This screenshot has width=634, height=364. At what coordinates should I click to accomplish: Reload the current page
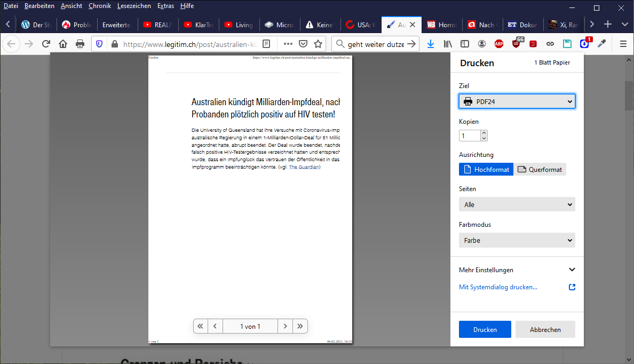coord(46,44)
